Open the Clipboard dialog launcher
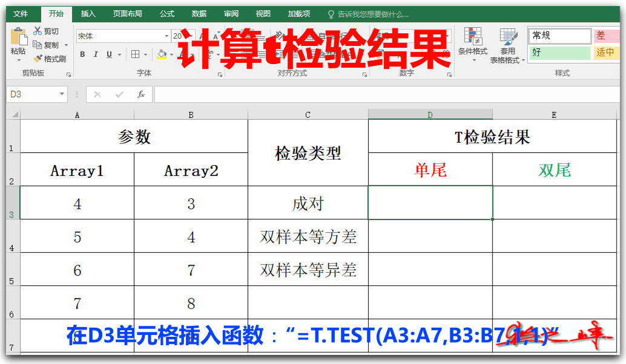Screen dimensions: 626x364 coord(68,74)
